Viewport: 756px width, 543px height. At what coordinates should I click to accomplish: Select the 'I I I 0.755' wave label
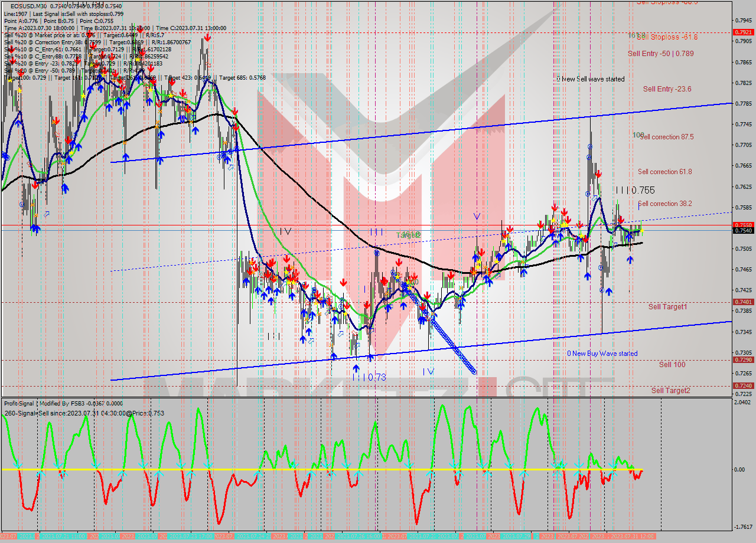pos(634,191)
